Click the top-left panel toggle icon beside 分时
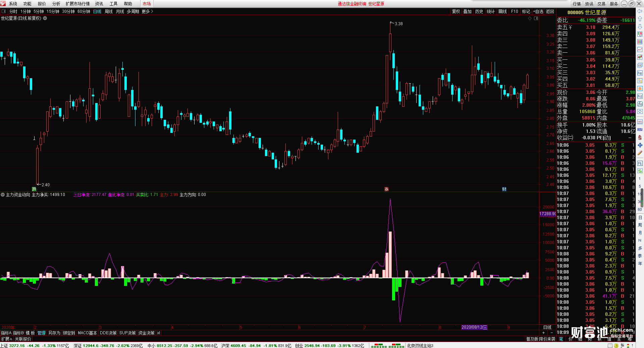Screen dimensions: 644x348 point(4,11)
